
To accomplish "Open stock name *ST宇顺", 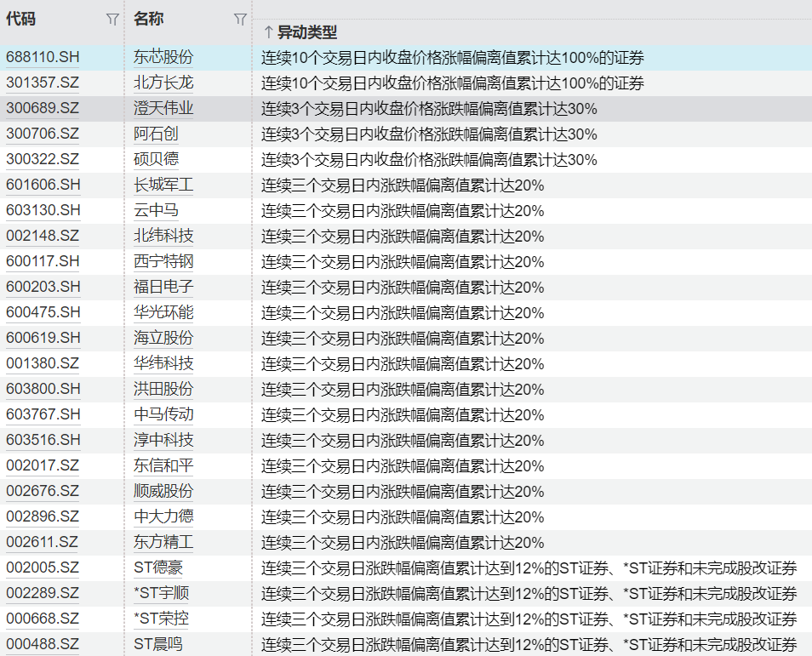I will (x=161, y=593).
